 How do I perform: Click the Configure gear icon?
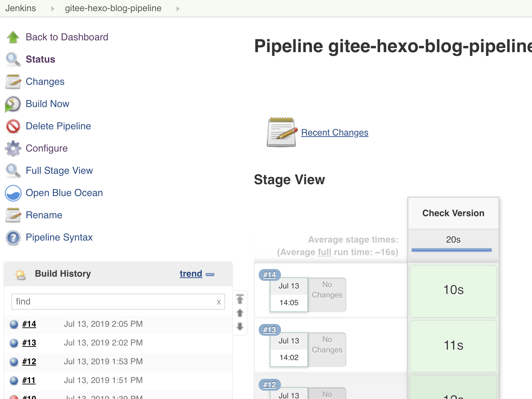[13, 148]
